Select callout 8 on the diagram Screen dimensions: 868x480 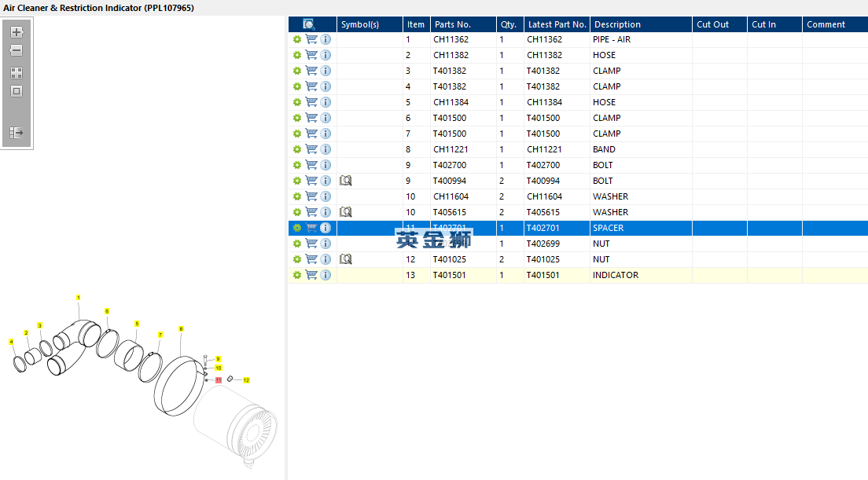(x=181, y=329)
